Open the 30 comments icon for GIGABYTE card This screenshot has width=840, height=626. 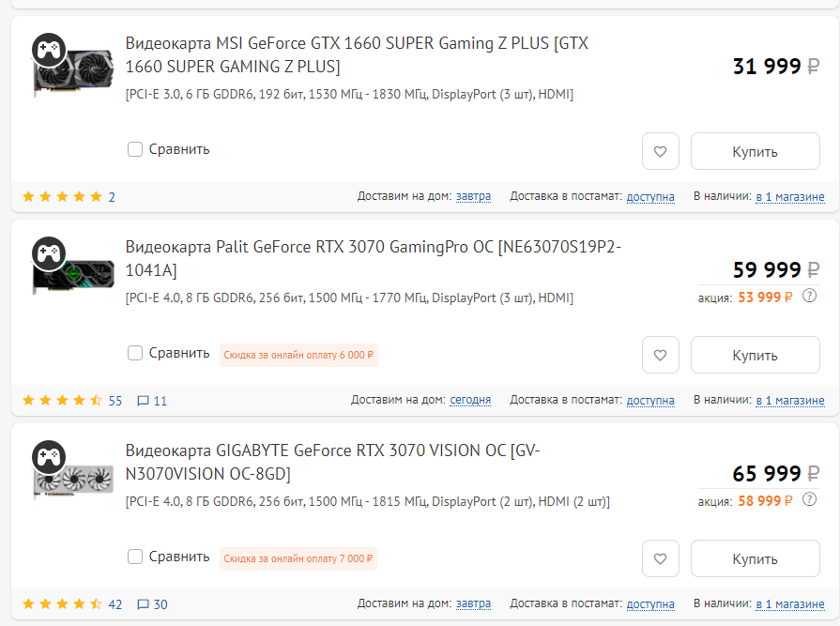153,604
